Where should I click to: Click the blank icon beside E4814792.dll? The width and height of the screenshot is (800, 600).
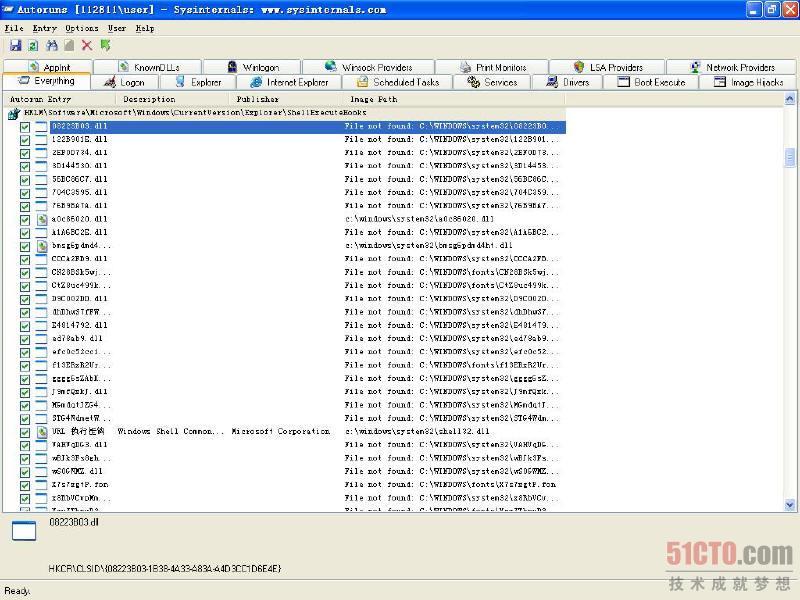pos(42,326)
